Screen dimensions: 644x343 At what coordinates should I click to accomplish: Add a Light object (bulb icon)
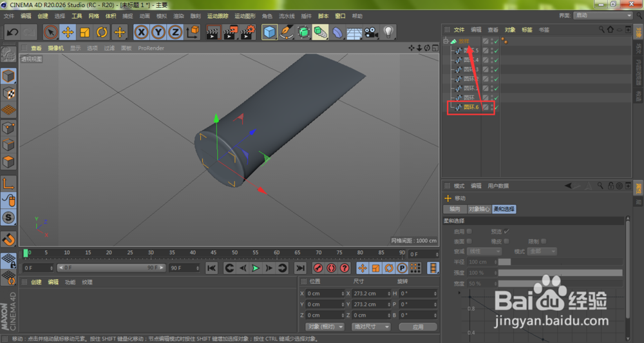pos(388,32)
